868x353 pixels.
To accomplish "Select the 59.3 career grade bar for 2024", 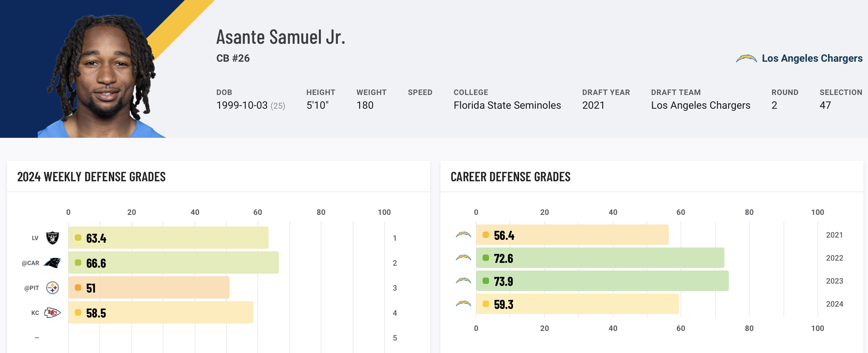I will pyautogui.click(x=577, y=304).
